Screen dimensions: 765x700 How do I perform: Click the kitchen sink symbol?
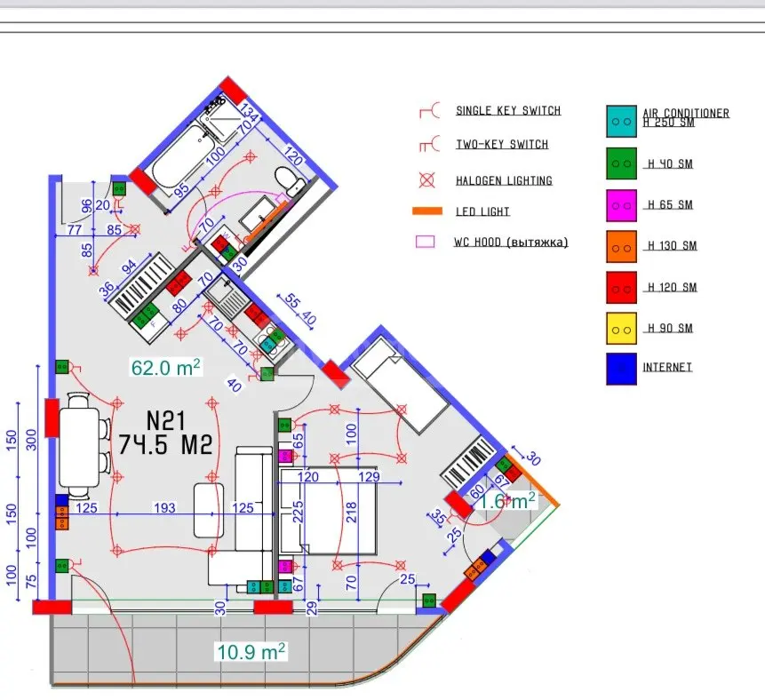[225, 295]
